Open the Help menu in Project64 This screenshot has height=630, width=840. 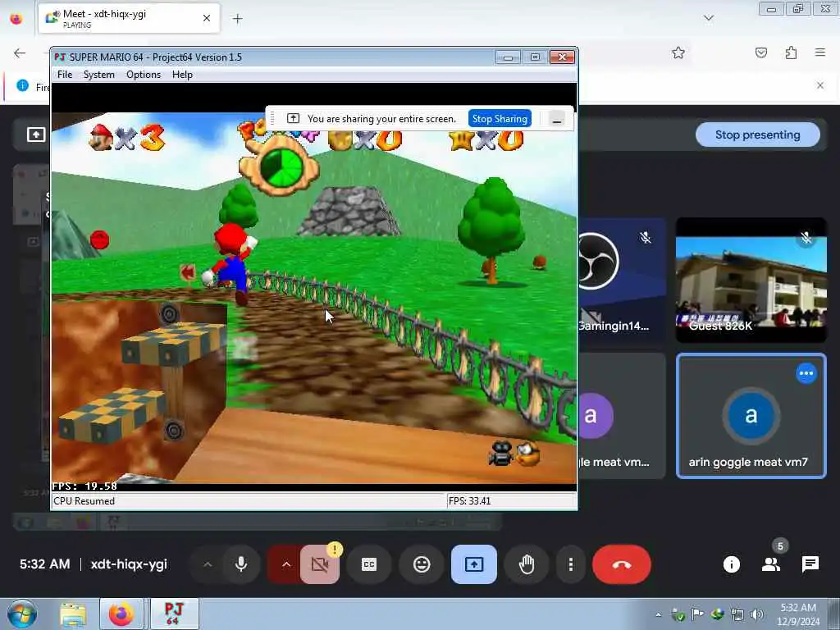click(x=182, y=75)
